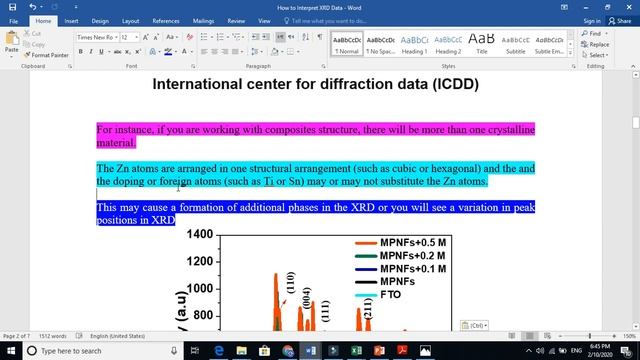Open Paste Options Ctrl popup

click(474, 325)
